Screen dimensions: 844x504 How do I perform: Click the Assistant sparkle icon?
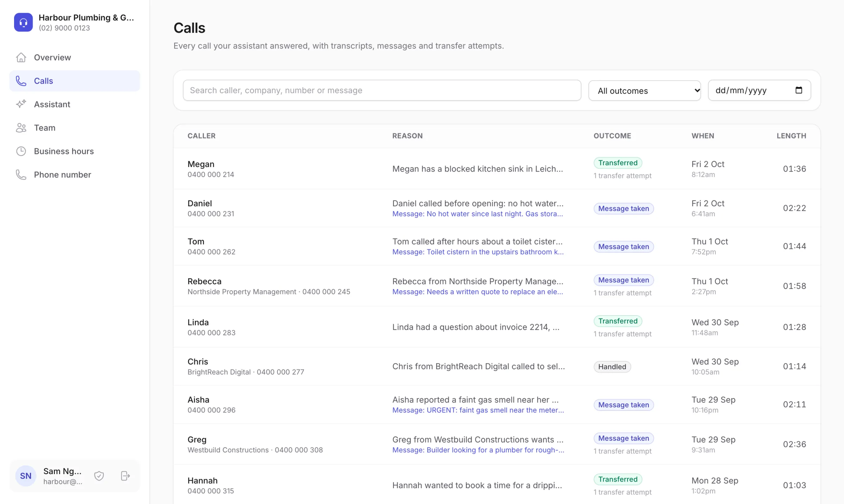click(x=21, y=104)
